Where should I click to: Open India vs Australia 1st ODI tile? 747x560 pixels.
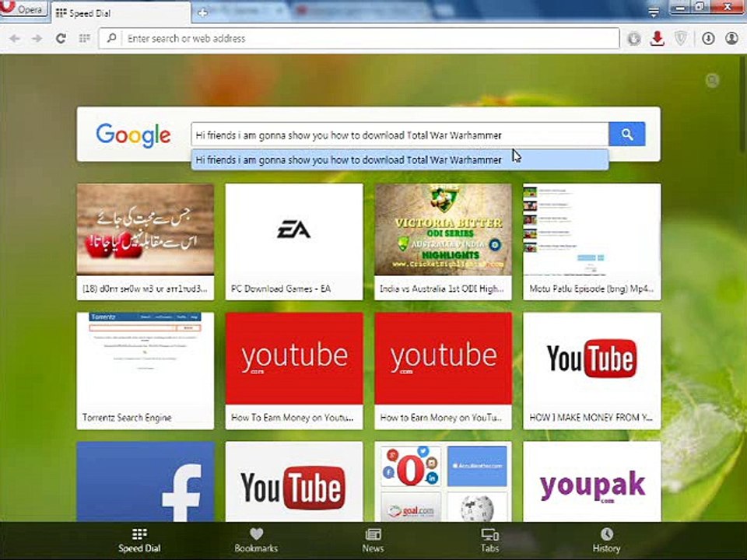(443, 242)
